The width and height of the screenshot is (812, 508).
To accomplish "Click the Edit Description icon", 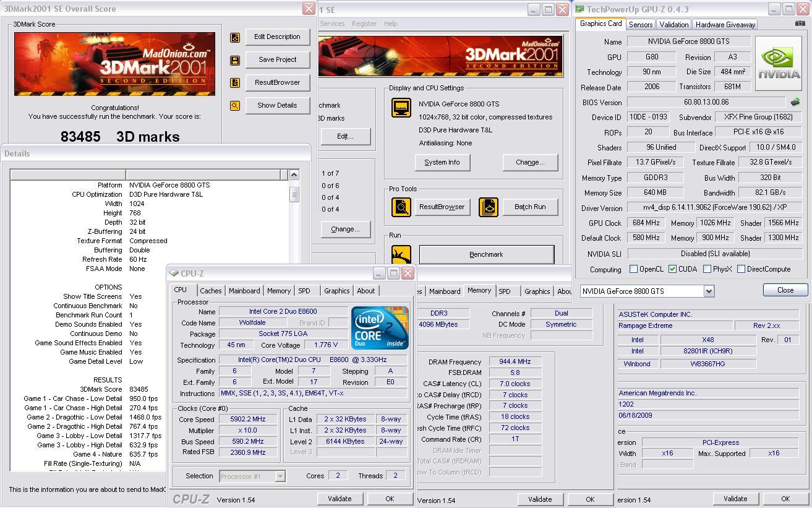I will [235, 38].
